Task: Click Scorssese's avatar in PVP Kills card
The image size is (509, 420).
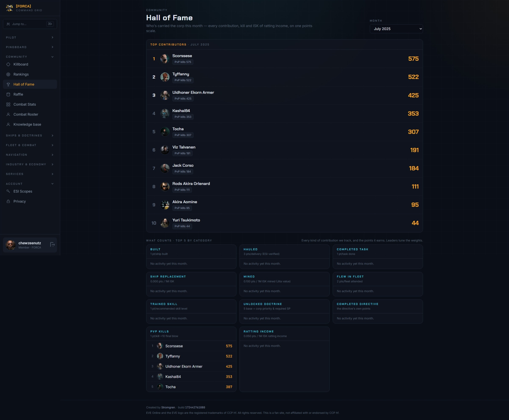Action: click(160, 346)
